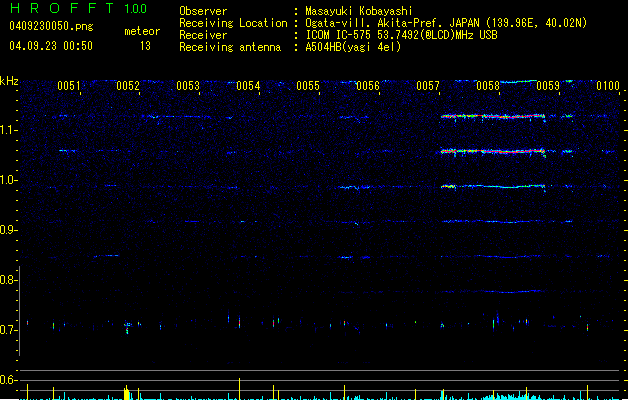Click the HROFFT 1.0.0 title text
Screen dimensions: 629x400
point(79,8)
